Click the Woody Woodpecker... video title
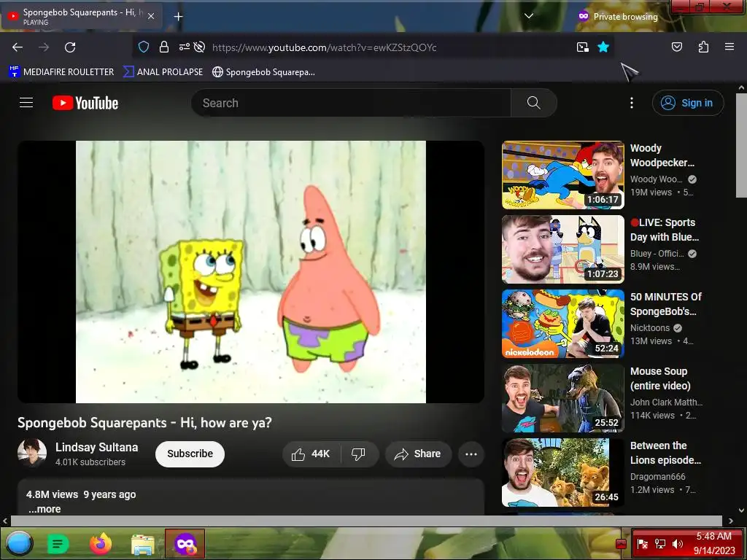The image size is (747, 560). 662,155
